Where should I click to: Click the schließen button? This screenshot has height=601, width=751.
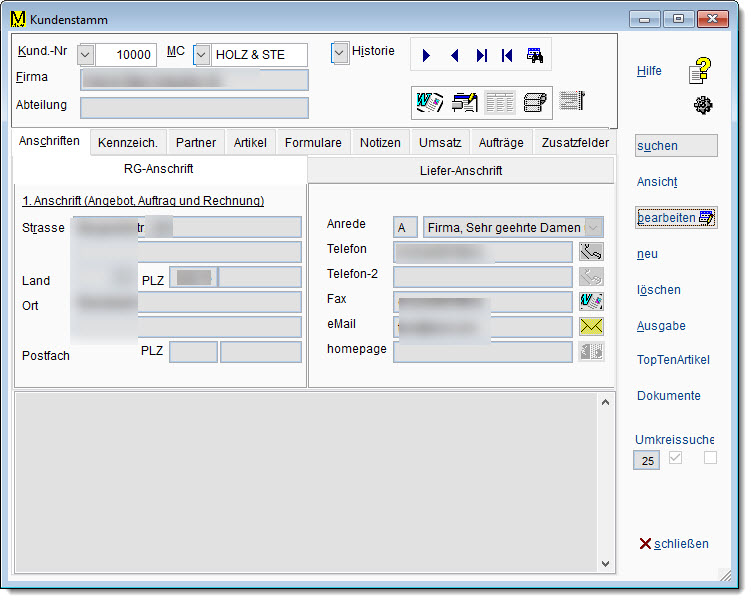click(x=674, y=544)
